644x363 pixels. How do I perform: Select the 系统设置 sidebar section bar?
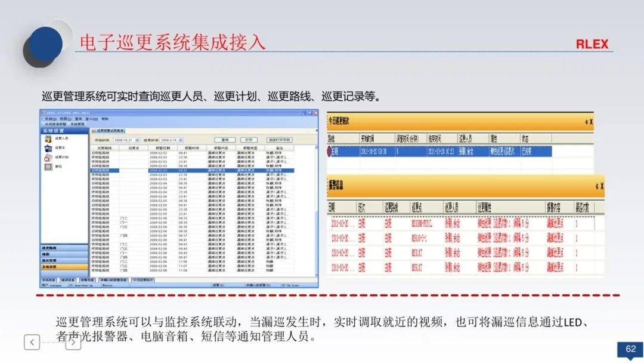(49, 266)
